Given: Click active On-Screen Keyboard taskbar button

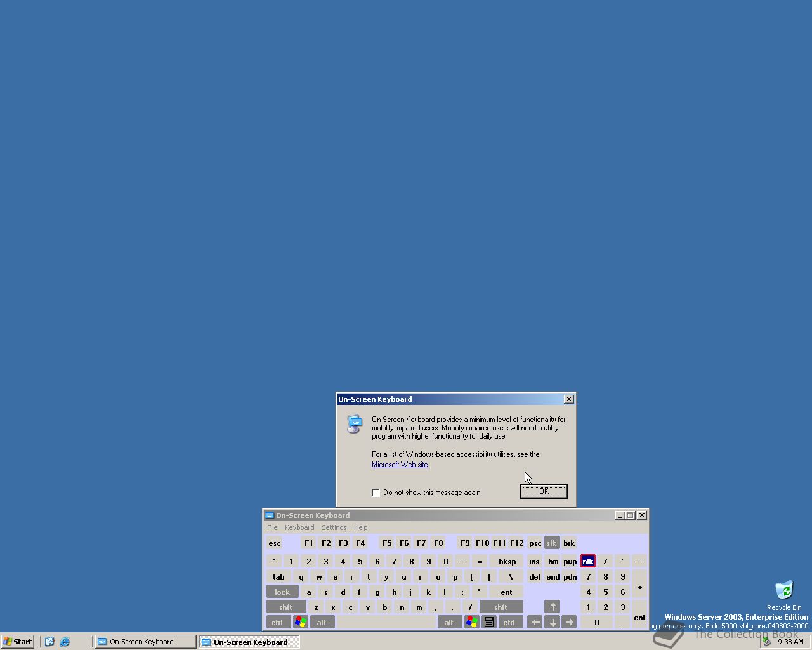Looking at the screenshot, I should pos(249,642).
